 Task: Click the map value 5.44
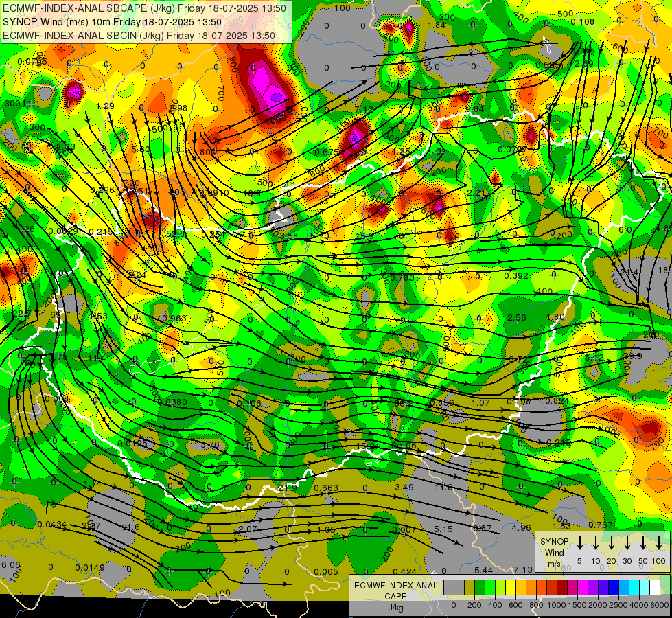(x=483, y=570)
